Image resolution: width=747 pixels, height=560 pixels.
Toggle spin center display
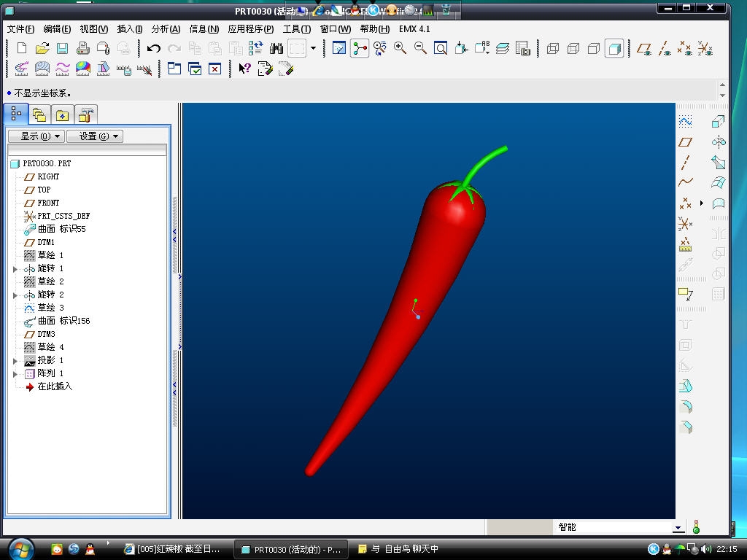[x=360, y=48]
